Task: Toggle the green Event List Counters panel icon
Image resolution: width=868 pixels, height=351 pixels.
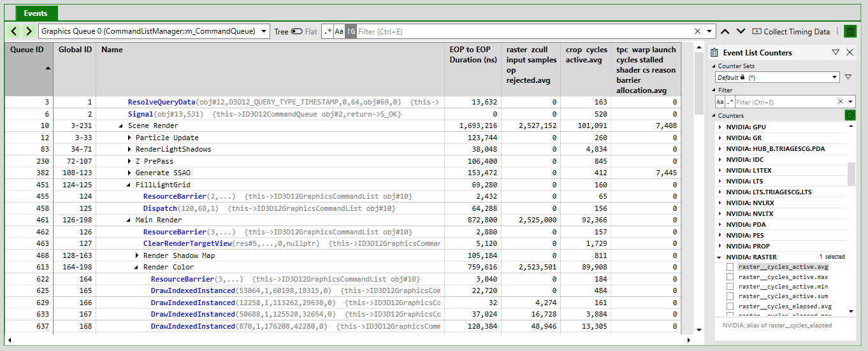Action: (x=850, y=31)
